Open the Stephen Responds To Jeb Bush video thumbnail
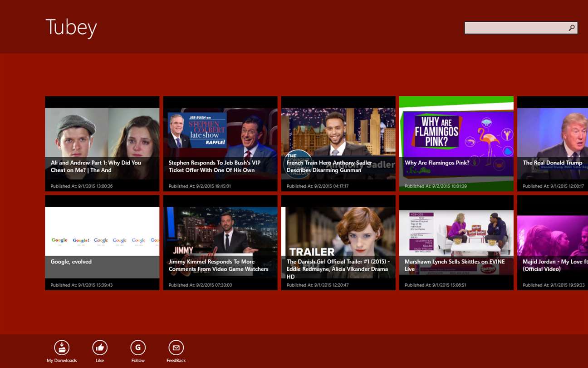The height and width of the screenshot is (368, 588). click(x=220, y=144)
